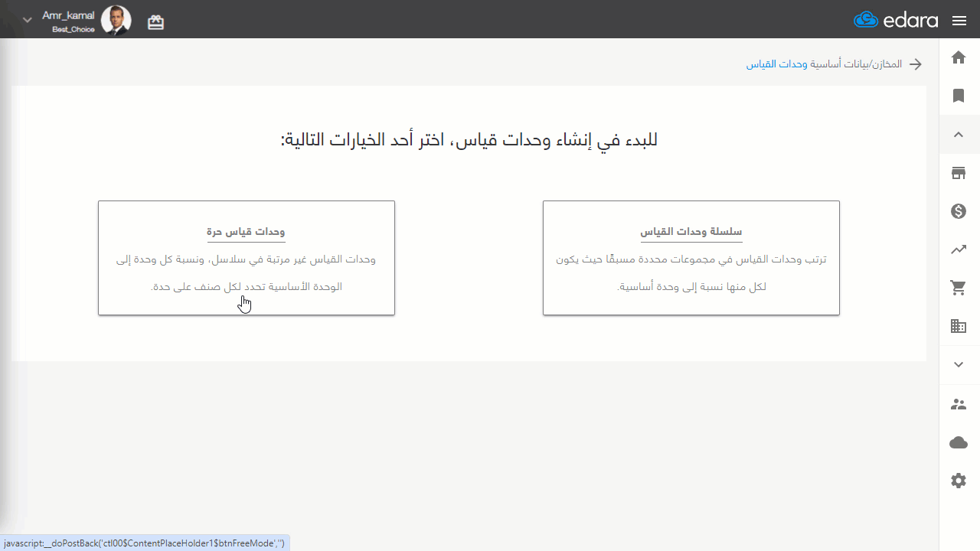Click Amr_kamal profile avatar
980x551 pixels.
tap(116, 21)
